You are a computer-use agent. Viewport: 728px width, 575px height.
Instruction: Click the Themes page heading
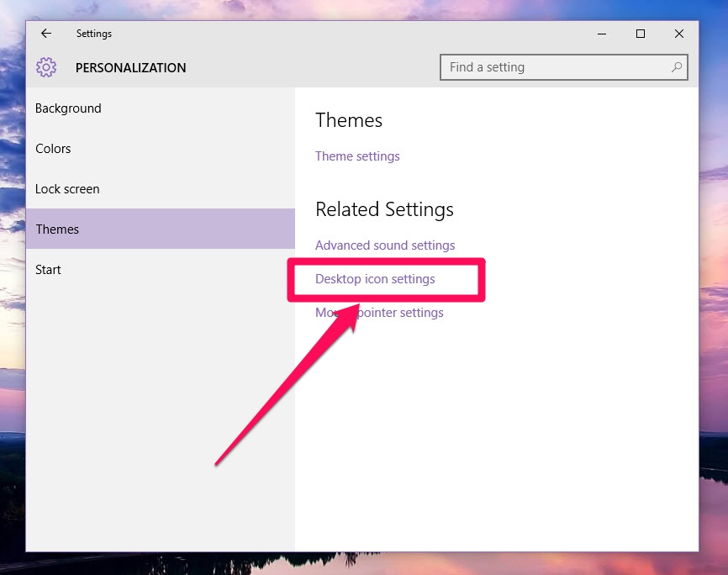tap(348, 120)
